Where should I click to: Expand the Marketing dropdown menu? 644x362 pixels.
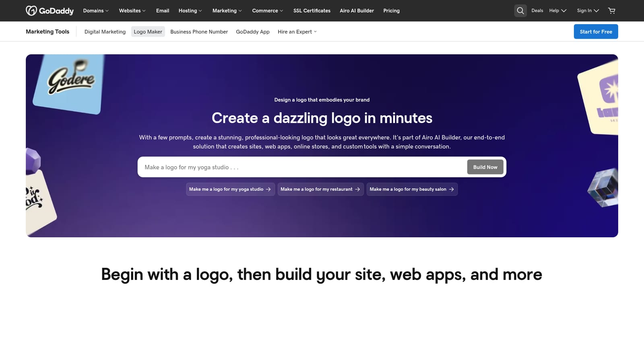pyautogui.click(x=227, y=10)
